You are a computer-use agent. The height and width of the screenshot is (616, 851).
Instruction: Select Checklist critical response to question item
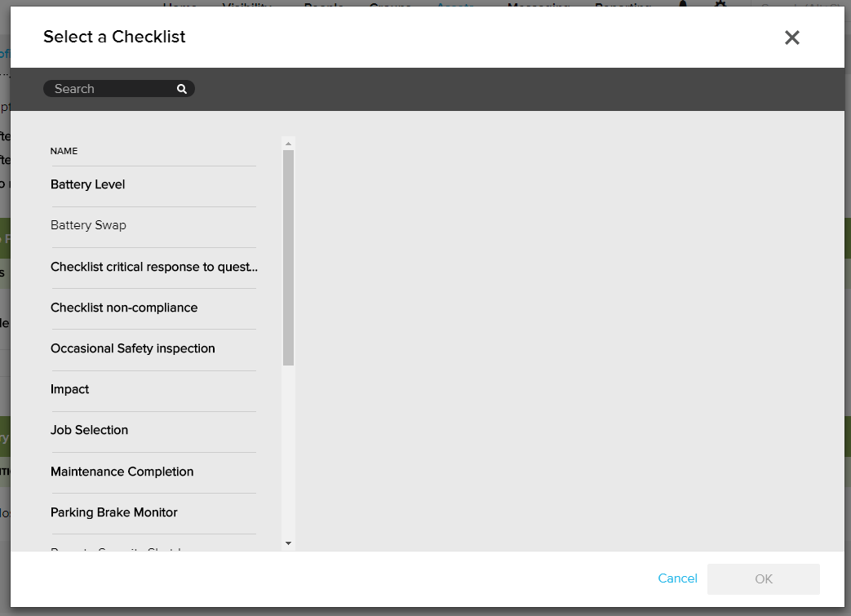153,267
